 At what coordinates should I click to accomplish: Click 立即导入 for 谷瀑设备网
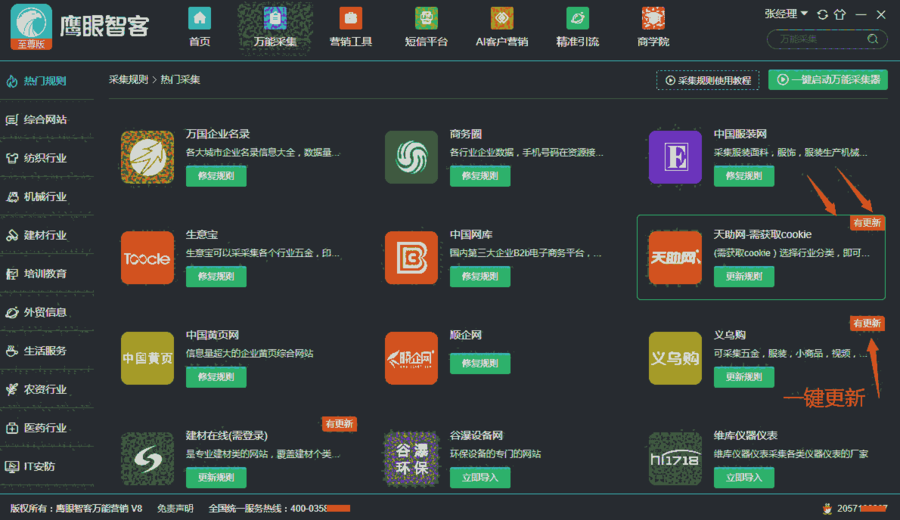[479, 477]
